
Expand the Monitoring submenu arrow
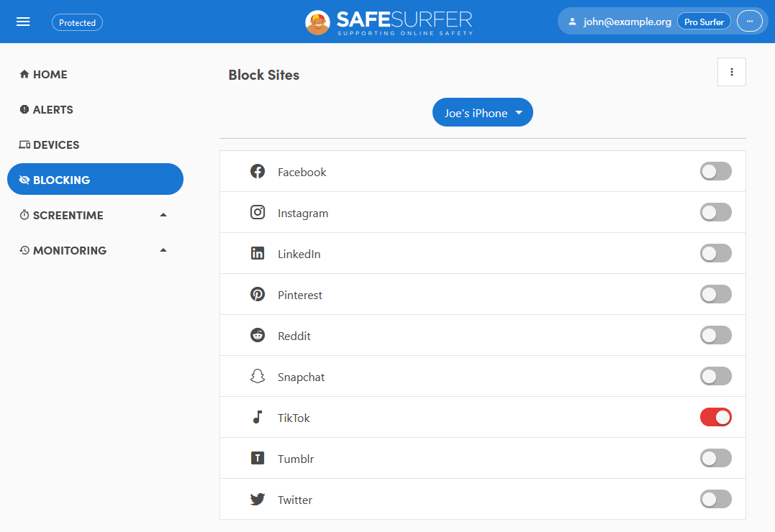tap(163, 250)
